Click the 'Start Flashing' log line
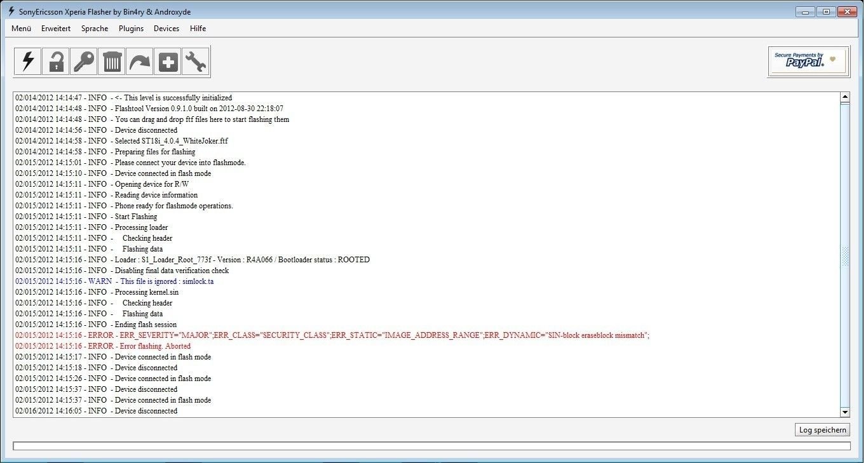Image resolution: width=868 pixels, height=463 pixels. coord(86,217)
